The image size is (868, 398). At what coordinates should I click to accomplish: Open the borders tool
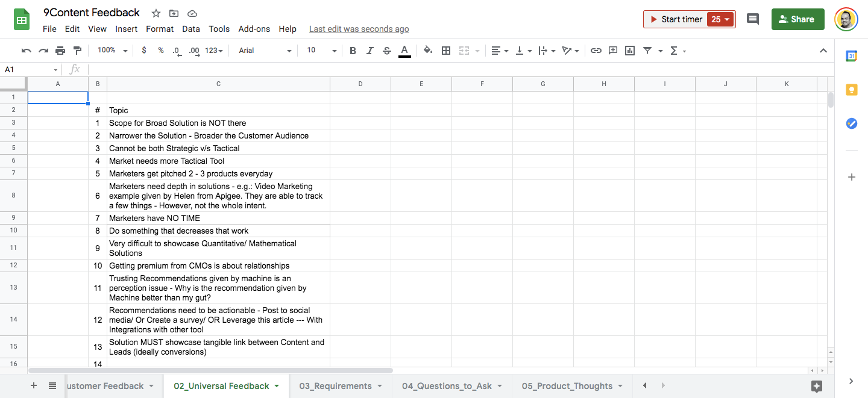[x=446, y=51]
